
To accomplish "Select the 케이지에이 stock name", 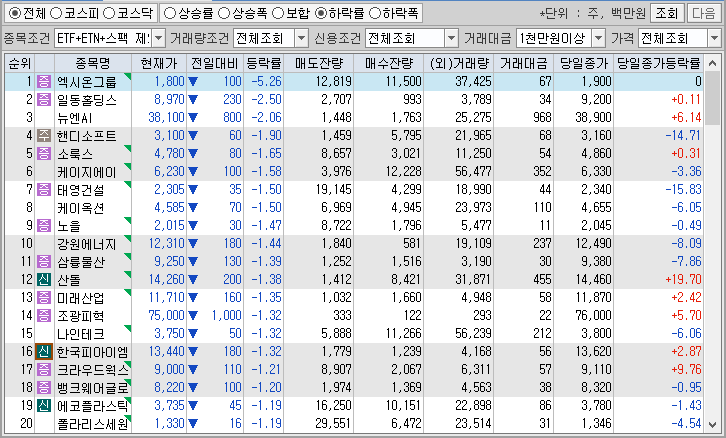I will [87, 172].
